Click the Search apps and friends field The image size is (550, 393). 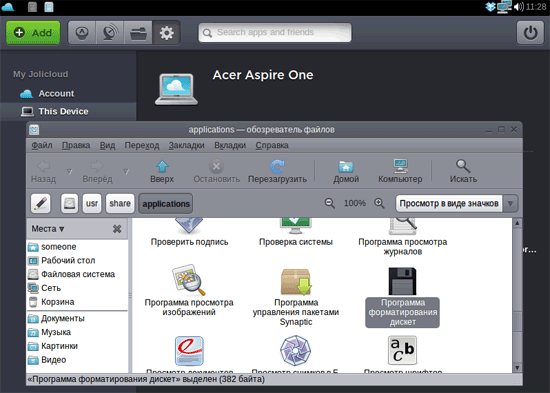[275, 33]
